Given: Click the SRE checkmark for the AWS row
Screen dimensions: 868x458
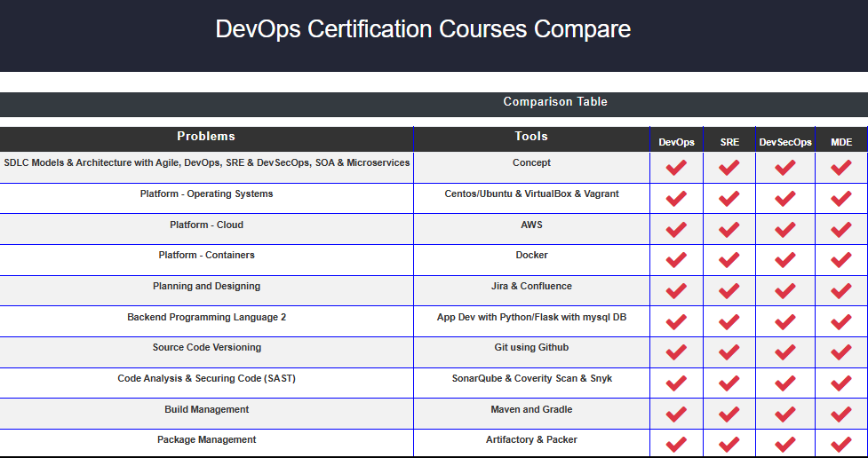Looking at the screenshot, I should (x=729, y=229).
